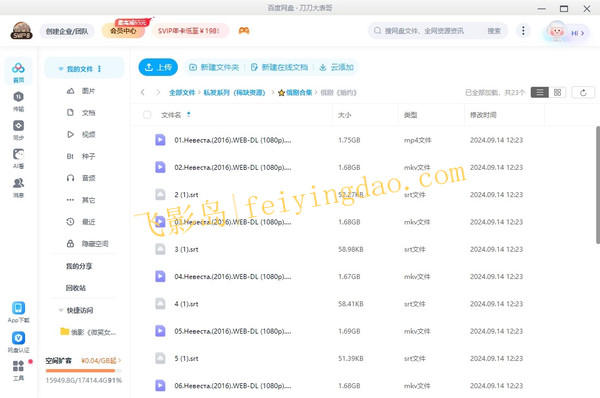This screenshot has height=398, width=600.
Task: Tick the select-all checkbox beside 文件名
Action: pos(147,115)
